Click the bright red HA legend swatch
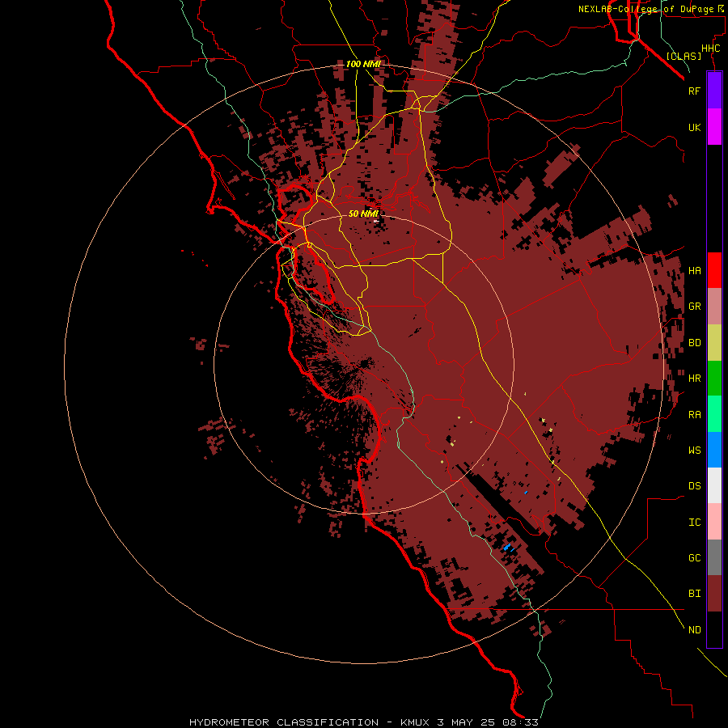The image size is (728, 728). pos(714,270)
